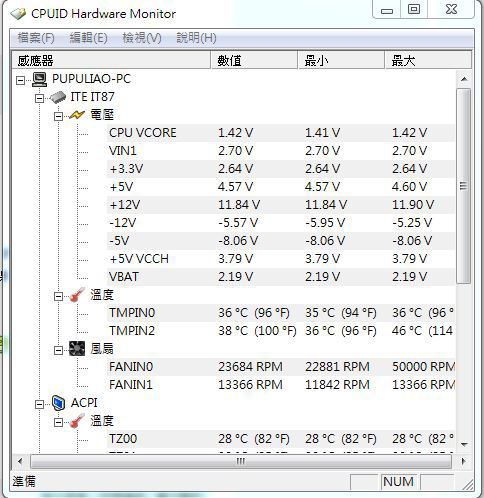Click the ITE IT87 chip icon
This screenshot has width=484, height=498.
pos(58,97)
